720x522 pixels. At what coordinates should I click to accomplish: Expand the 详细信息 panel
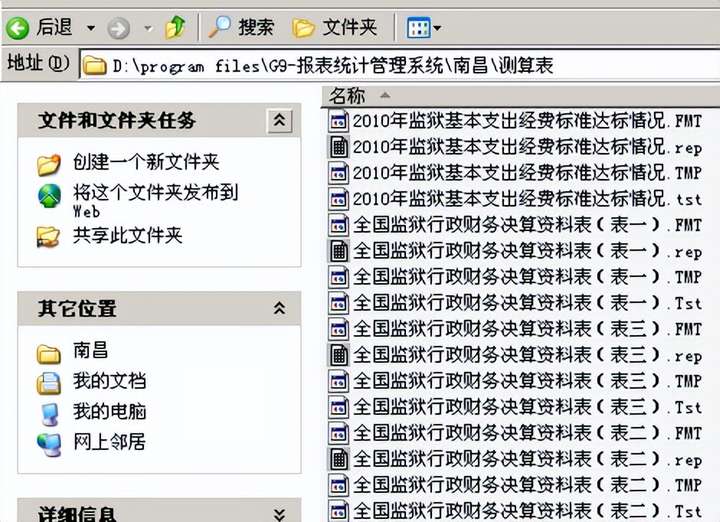point(279,514)
